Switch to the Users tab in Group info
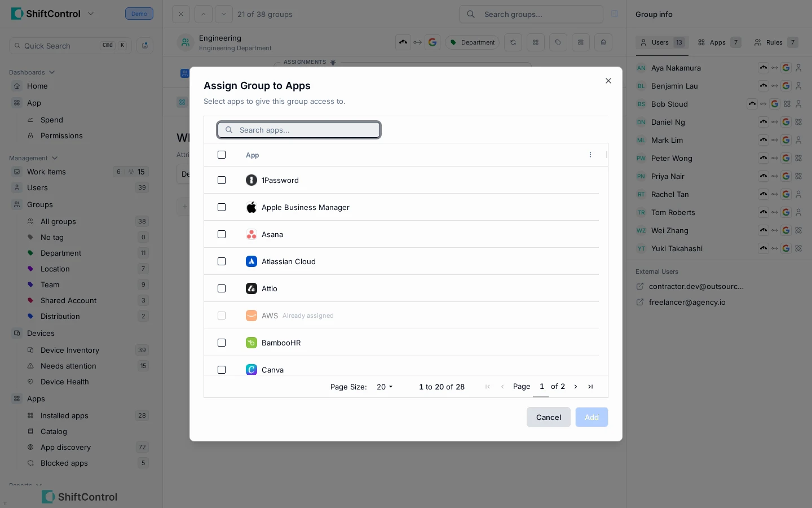This screenshot has height=508, width=812. pos(662,42)
